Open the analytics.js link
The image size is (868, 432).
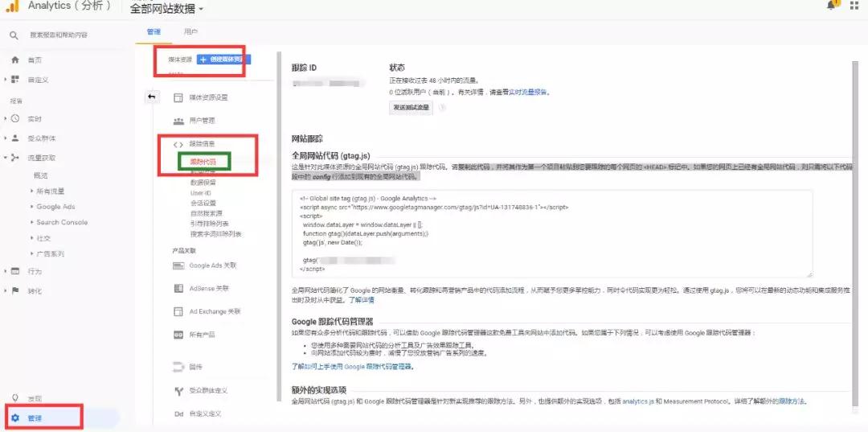[638, 401]
